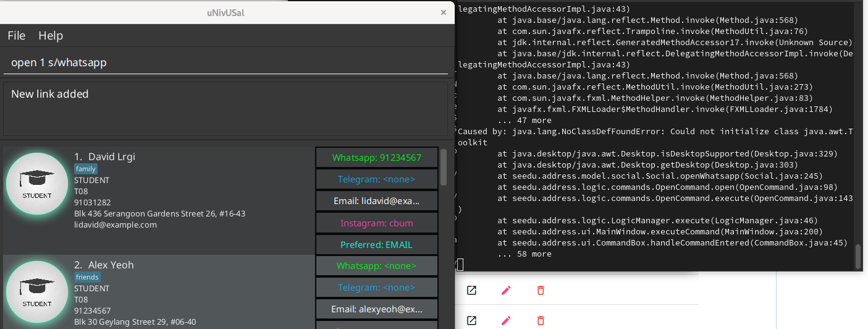Select David Lrgi's student avatar
The image size is (868, 329).
click(x=37, y=184)
